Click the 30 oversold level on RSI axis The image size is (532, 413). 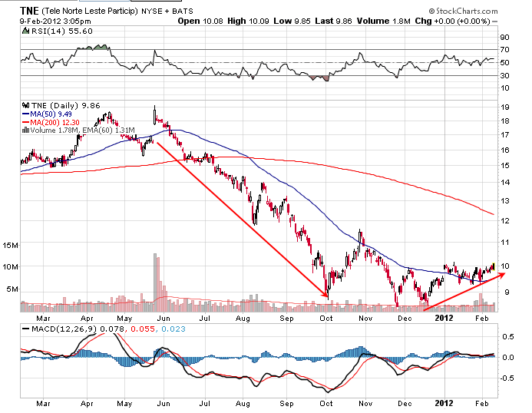(x=504, y=75)
